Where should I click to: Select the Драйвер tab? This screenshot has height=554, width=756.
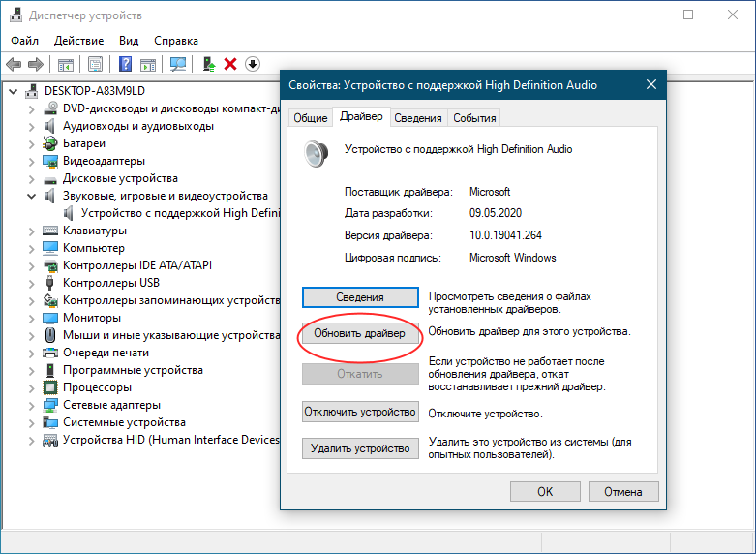coord(361,116)
